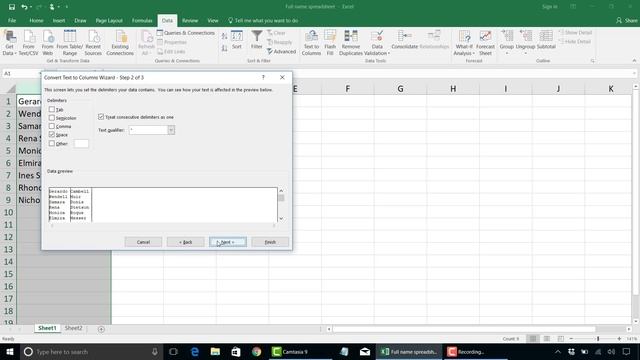This screenshot has width=640, height=360.
Task: Open Microsoft Edge from taskbar
Action: [195, 351]
